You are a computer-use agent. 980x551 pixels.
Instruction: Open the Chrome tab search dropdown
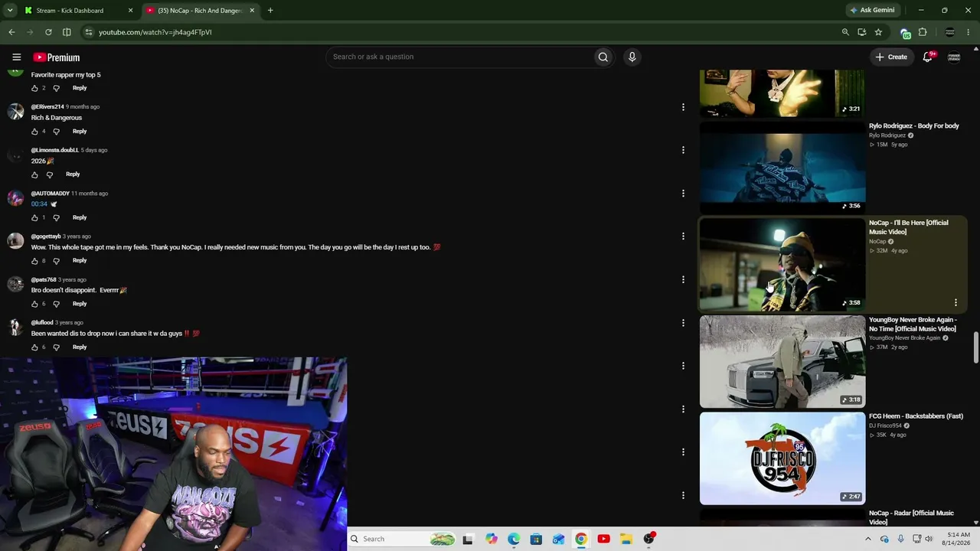tap(10, 11)
